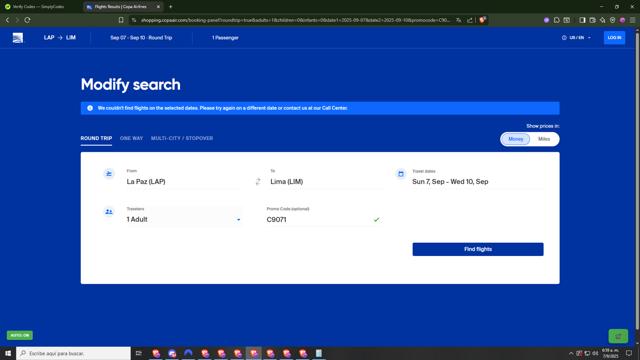Viewport: 640px width, 360px height.
Task: Reload the page with the refresh icon
Action: 27,20
